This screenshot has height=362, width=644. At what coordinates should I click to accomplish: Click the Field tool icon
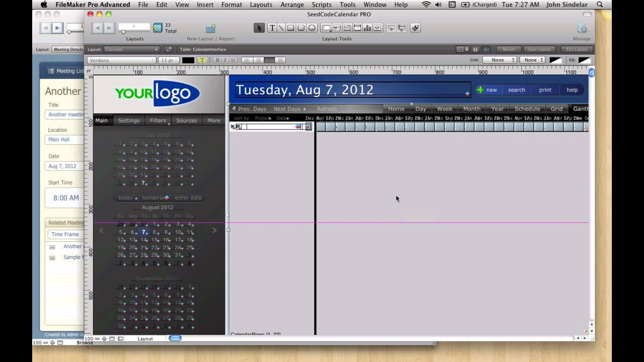click(391, 28)
